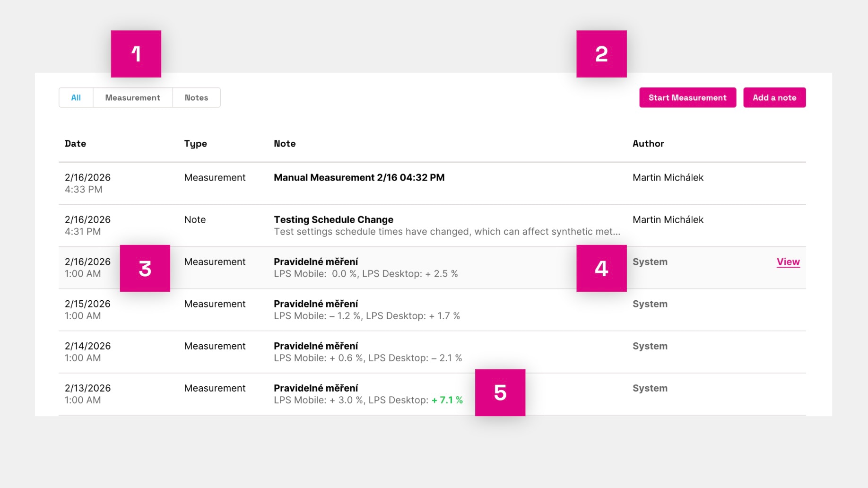Click the pink marker numbered 3
This screenshot has width=868, height=488.
(x=145, y=268)
